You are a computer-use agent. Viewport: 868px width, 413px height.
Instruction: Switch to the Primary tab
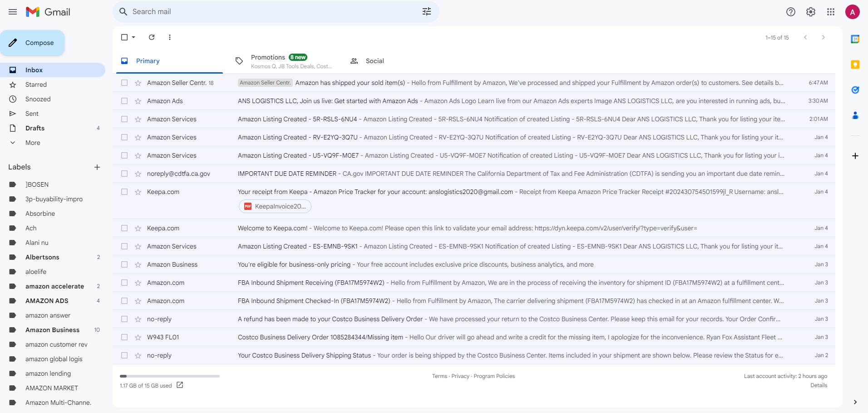(169, 61)
